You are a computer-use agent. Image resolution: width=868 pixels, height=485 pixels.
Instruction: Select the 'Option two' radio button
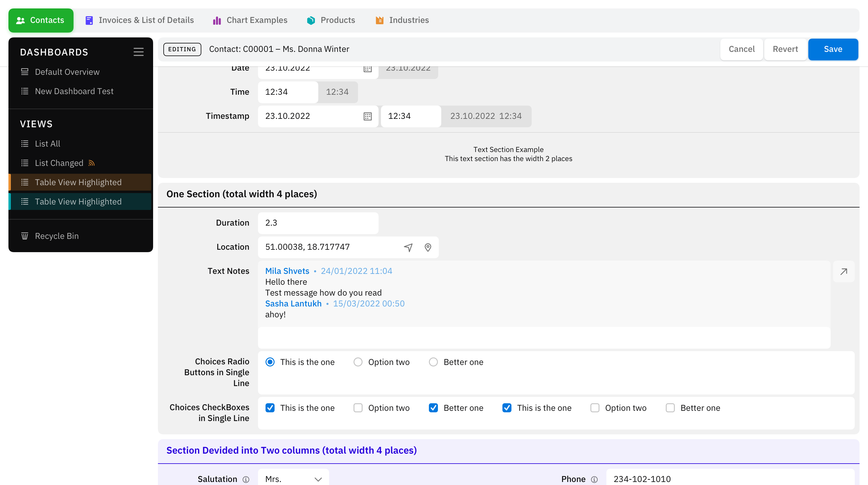click(x=358, y=362)
